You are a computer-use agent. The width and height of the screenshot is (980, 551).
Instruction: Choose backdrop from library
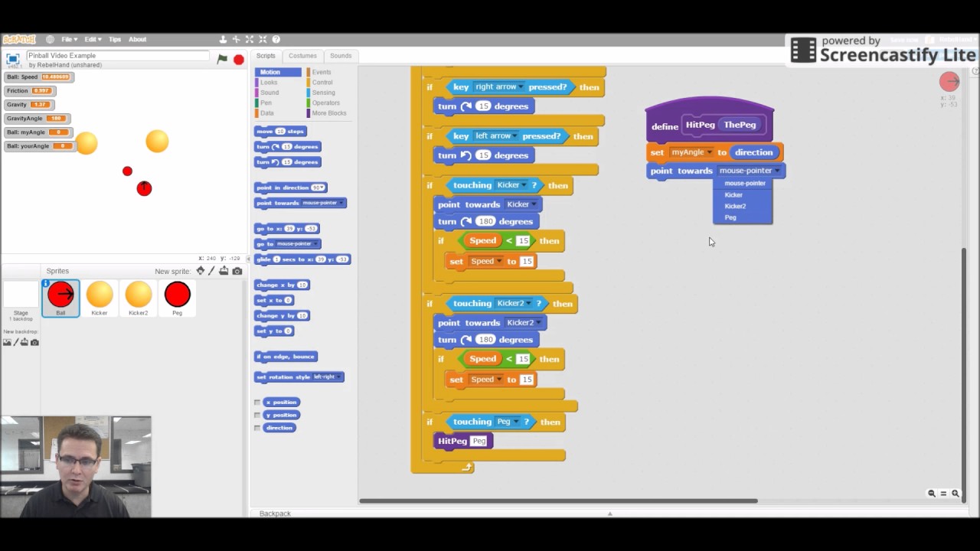tap(7, 342)
